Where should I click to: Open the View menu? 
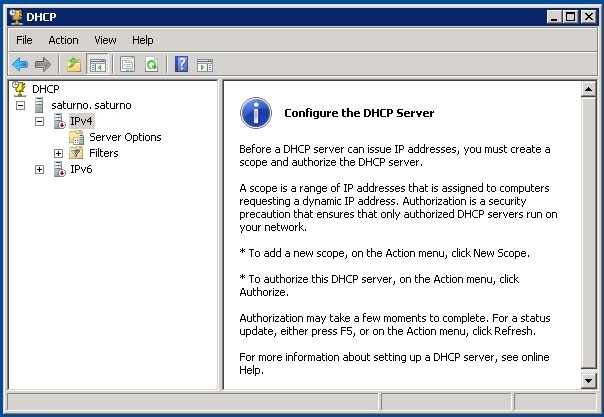(x=105, y=40)
